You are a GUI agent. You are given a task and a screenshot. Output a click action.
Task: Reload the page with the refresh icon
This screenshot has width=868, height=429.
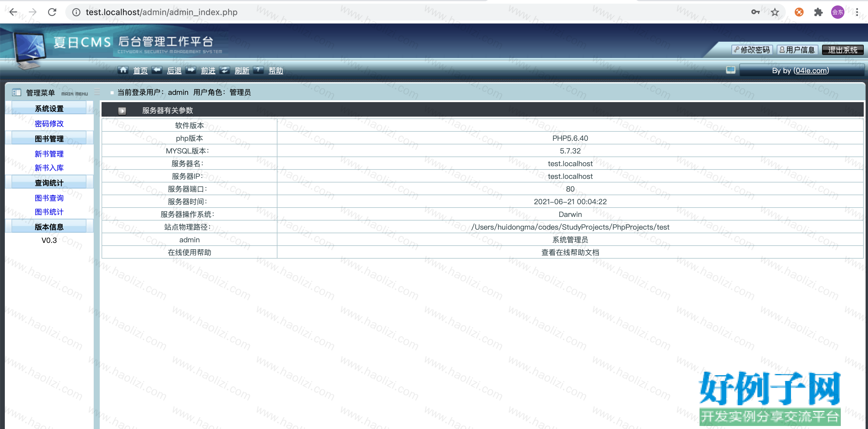(x=52, y=12)
